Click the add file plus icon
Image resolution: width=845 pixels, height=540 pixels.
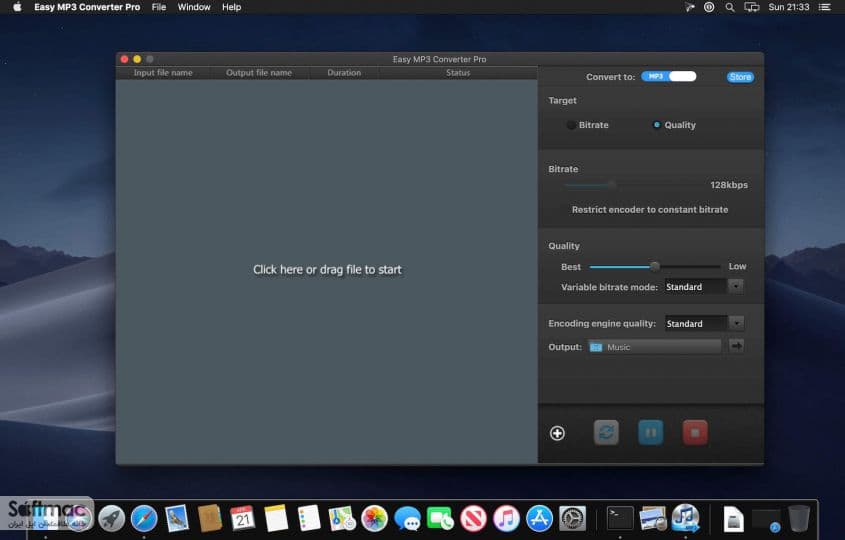(557, 433)
